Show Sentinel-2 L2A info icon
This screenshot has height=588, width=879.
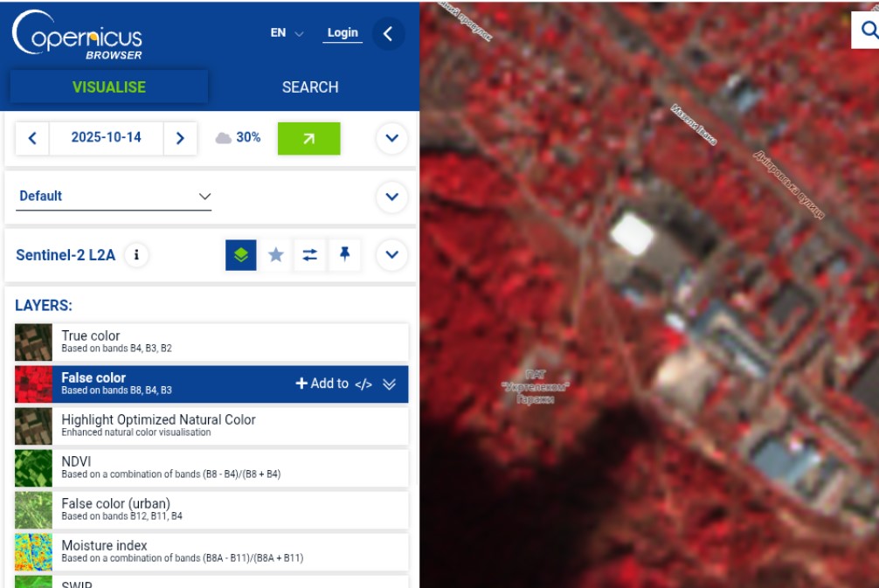click(136, 255)
